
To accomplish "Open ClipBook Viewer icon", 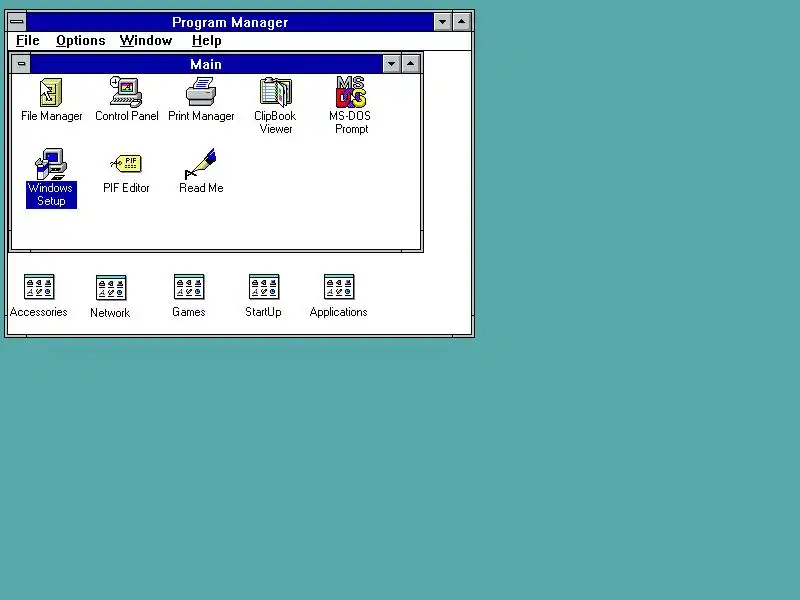I will click(x=276, y=92).
